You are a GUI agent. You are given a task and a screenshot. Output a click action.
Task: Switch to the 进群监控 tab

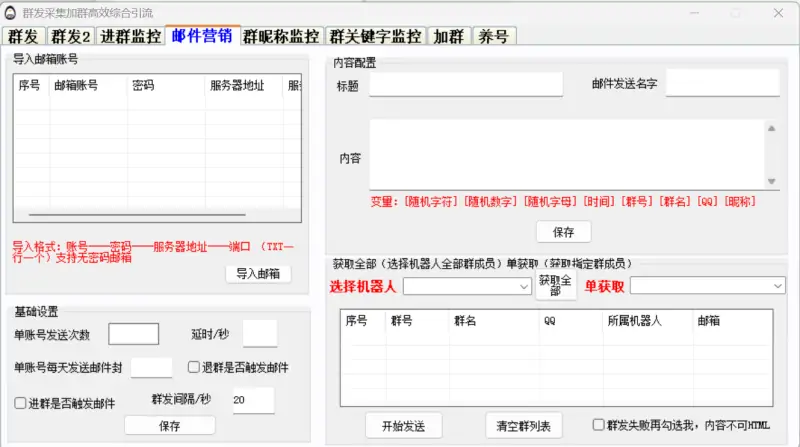click(130, 37)
